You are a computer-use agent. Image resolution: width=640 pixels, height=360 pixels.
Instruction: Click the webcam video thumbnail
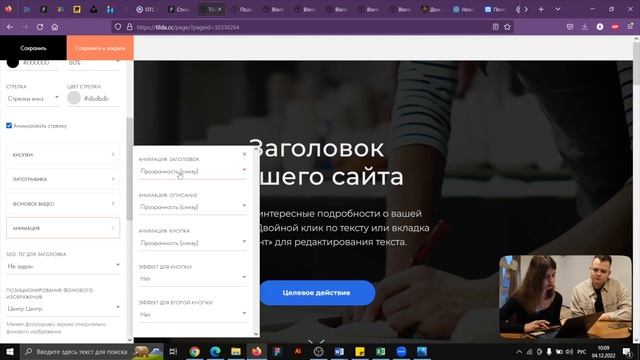[565, 297]
